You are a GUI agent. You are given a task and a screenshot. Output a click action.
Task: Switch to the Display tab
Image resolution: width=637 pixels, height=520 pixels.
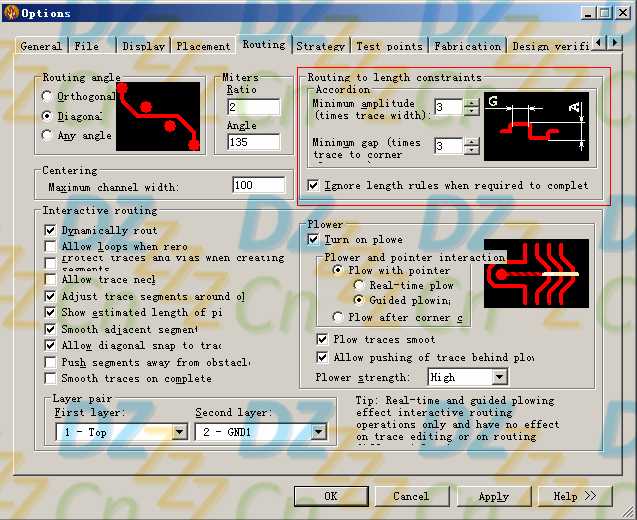pyautogui.click(x=143, y=46)
